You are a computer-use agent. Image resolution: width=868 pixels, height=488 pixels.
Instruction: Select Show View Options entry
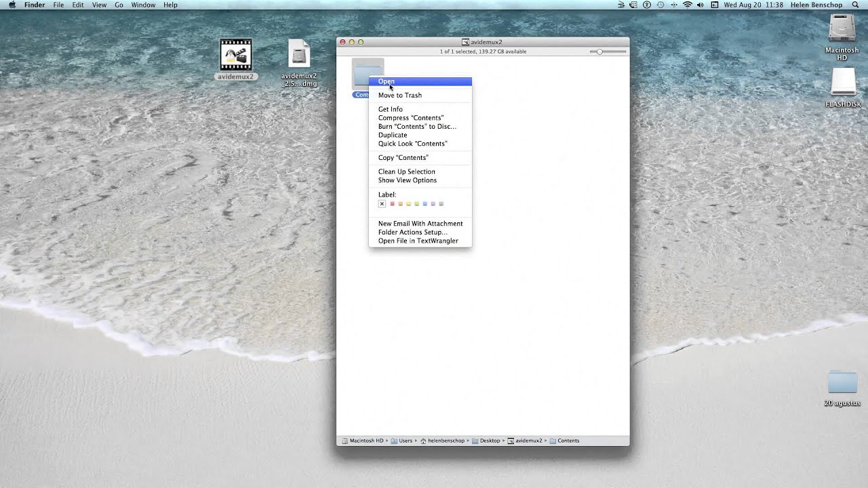click(x=420, y=180)
